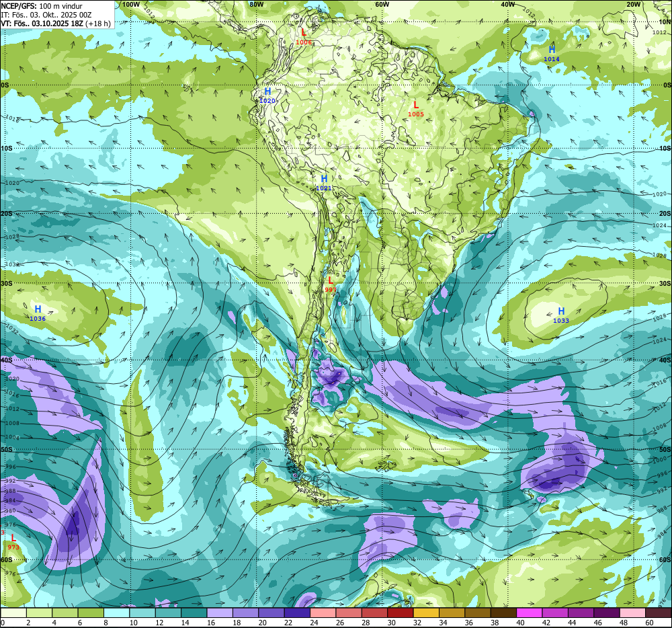
Task: Select the cyan swatch between 8 and 10
Action: (116, 613)
